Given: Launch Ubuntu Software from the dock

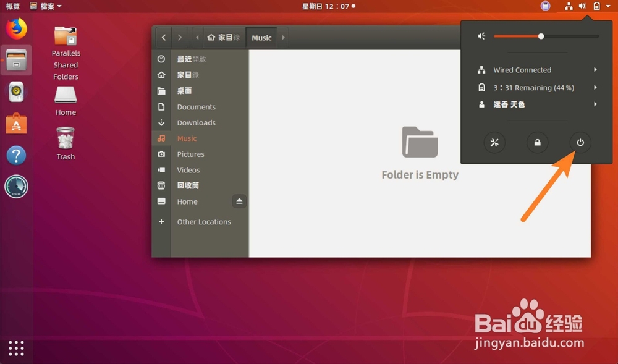Looking at the screenshot, I should pyautogui.click(x=15, y=123).
